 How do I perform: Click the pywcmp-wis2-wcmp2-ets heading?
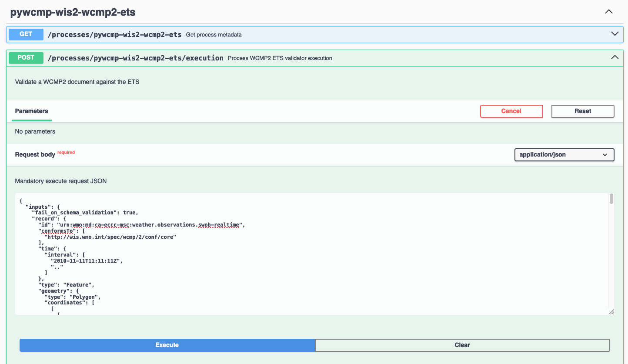click(72, 12)
